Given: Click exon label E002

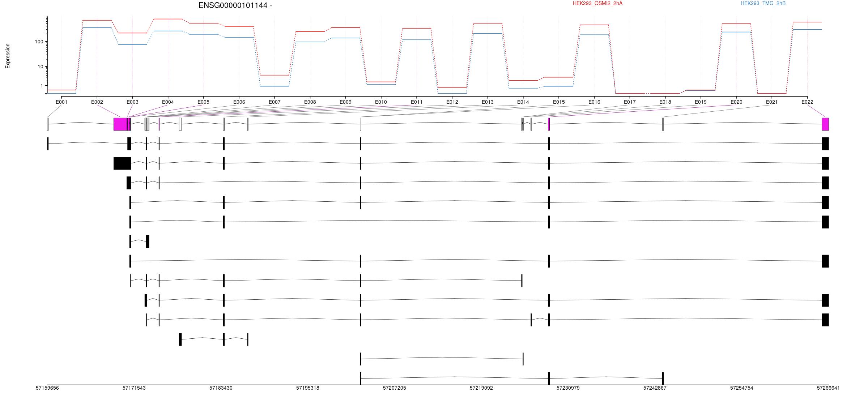Looking at the screenshot, I should tap(97, 102).
